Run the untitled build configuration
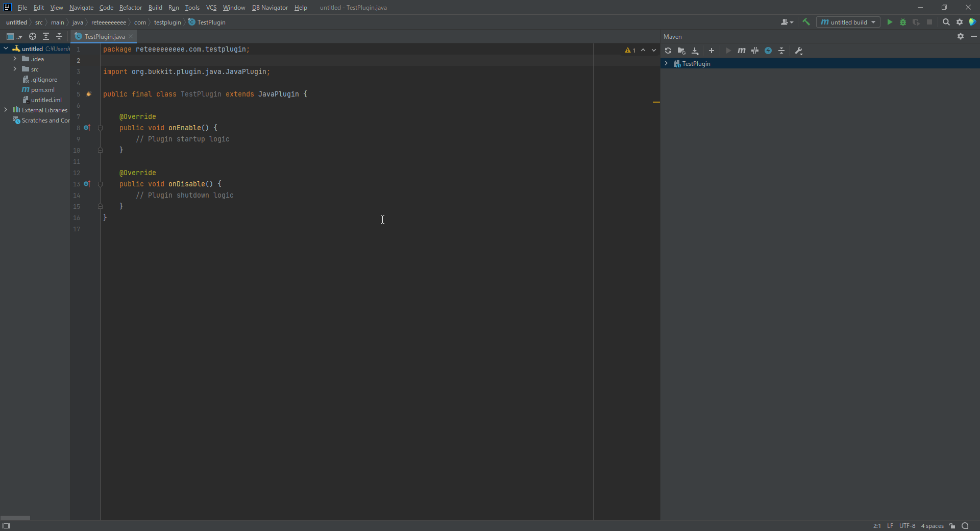The height and width of the screenshot is (531, 980). 890,22
